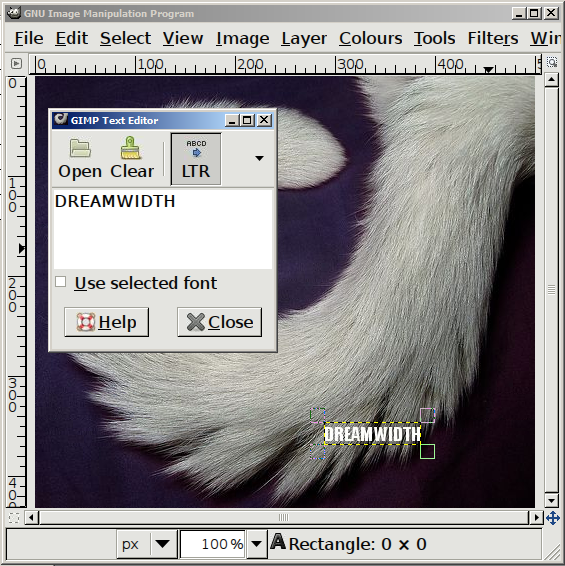Click the vertical scrollbar thumb
This screenshot has width=565, height=566.
click(551, 289)
